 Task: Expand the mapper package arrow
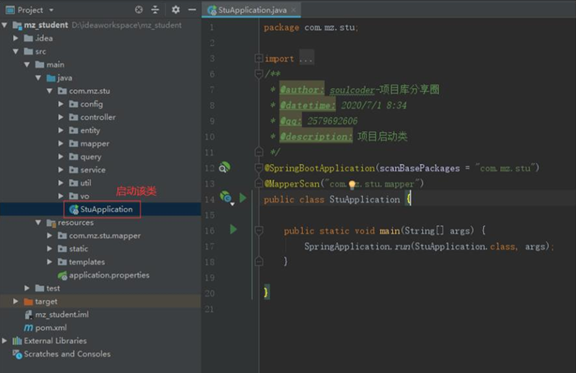(x=61, y=144)
